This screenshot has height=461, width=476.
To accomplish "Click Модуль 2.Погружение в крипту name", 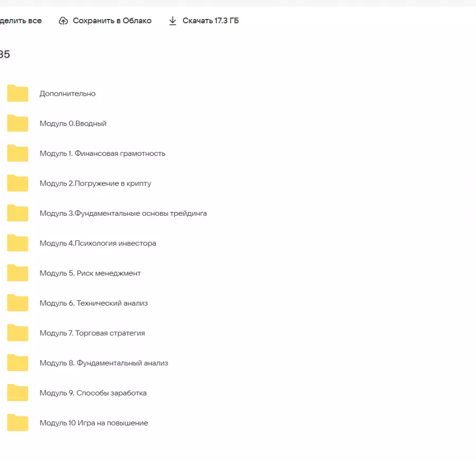I will (95, 183).
